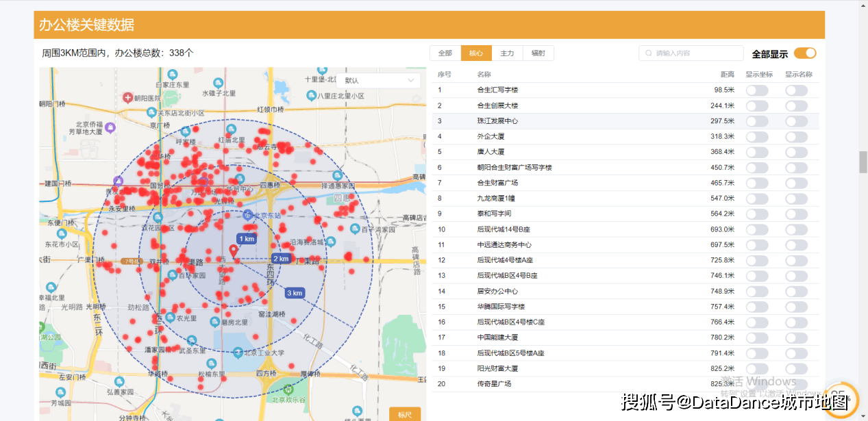
Task: Click the 传奇星广场 row name
Action: 494,384
